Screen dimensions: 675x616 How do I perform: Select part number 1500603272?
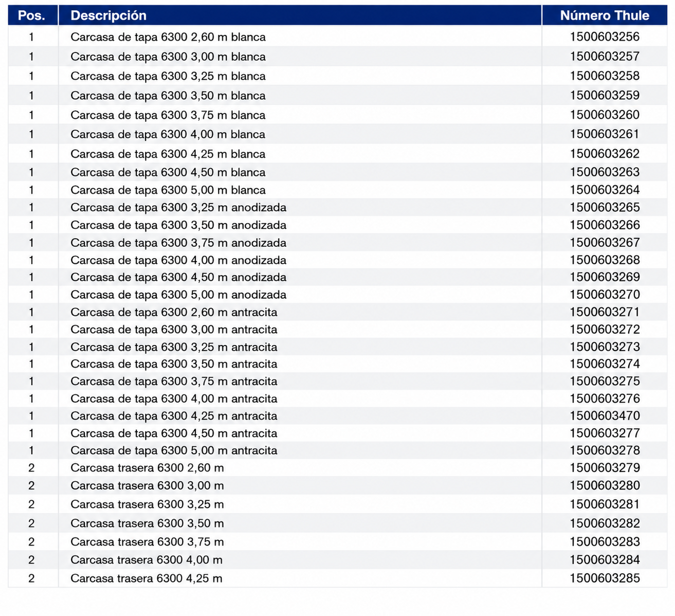(x=605, y=329)
